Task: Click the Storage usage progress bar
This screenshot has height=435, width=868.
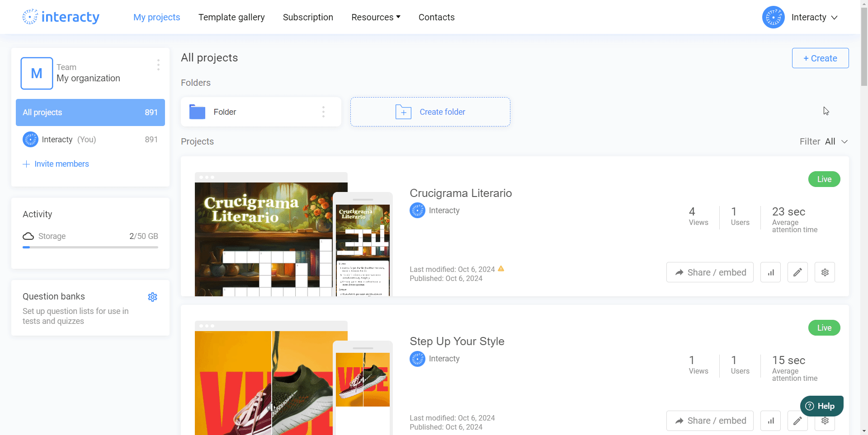Action: (x=90, y=247)
